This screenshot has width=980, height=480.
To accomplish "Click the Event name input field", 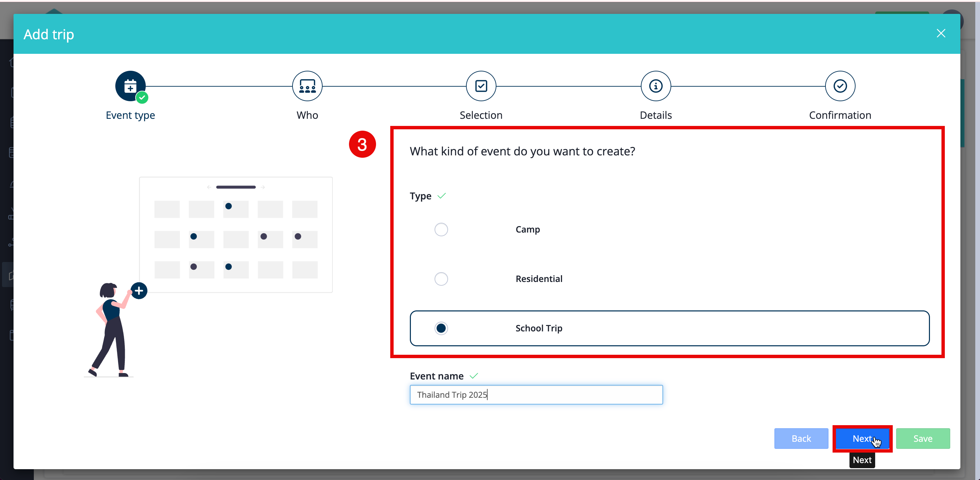I will (x=536, y=395).
